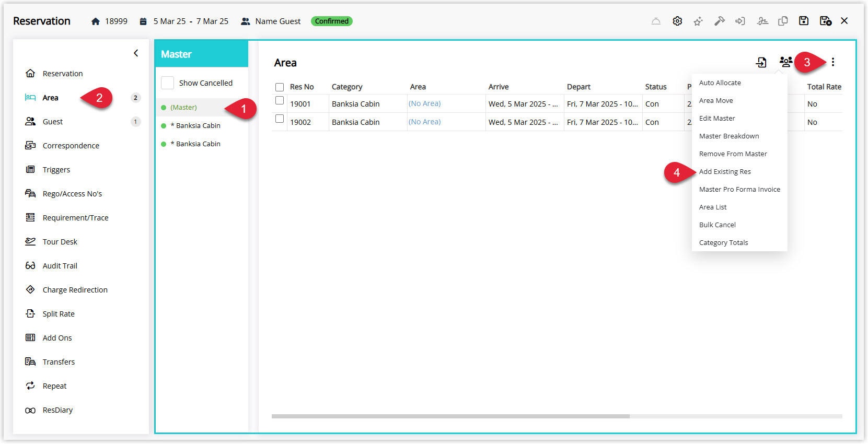
Task: Click the signature icon
Action: tap(762, 21)
